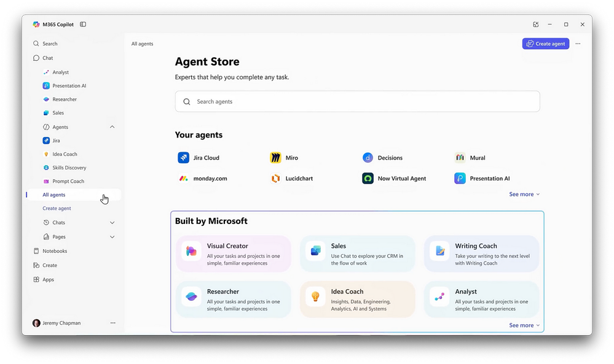The image size is (614, 364).
Task: Open the Idea Coach card
Action: 358,300
